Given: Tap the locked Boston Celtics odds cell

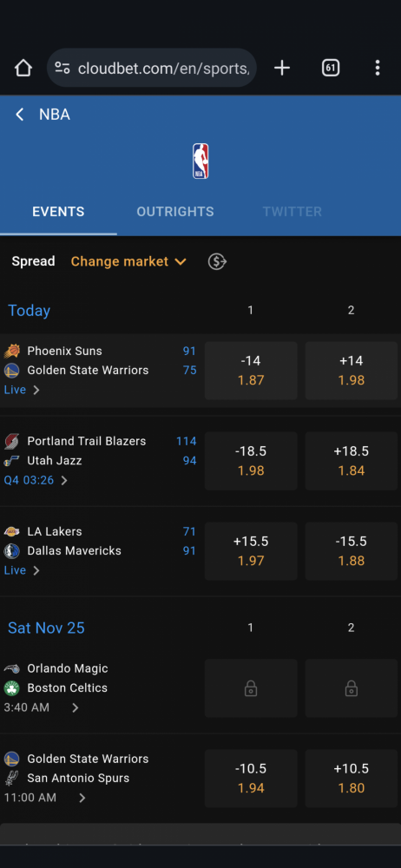Looking at the screenshot, I should point(352,688).
